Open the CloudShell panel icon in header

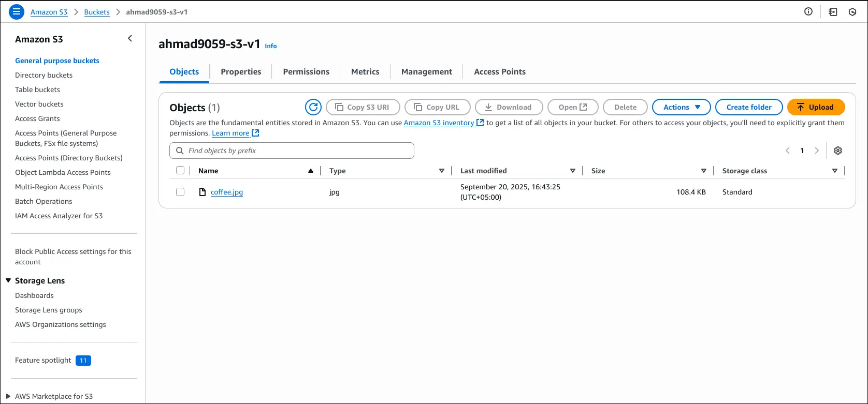tap(833, 11)
